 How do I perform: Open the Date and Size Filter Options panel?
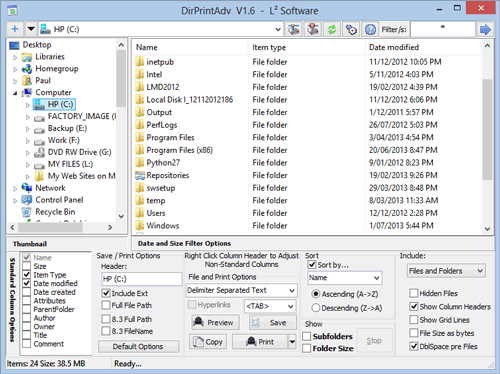pos(184,243)
